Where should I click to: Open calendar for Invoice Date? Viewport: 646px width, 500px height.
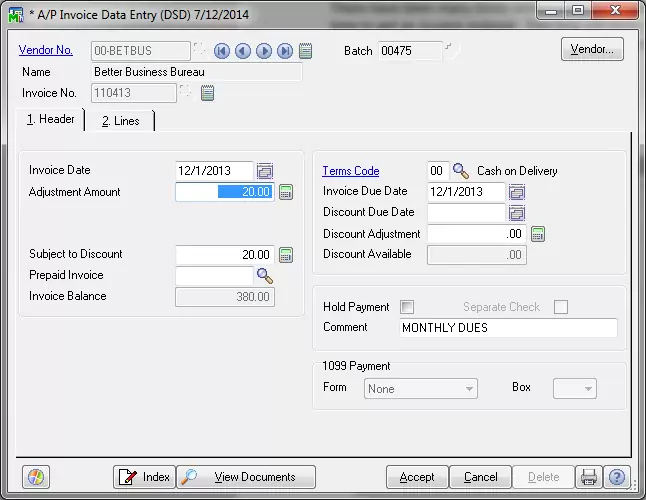(265, 171)
